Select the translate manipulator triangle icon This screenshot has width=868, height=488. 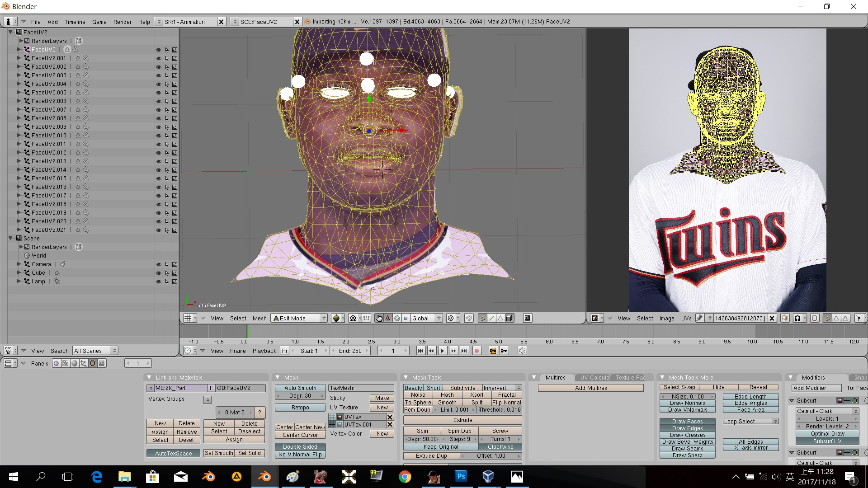pyautogui.click(x=387, y=318)
